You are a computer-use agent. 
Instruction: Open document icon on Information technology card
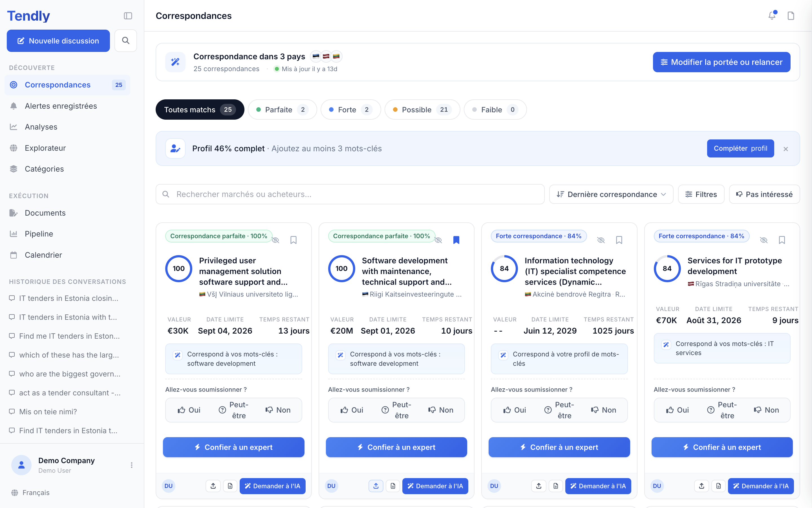click(x=556, y=486)
